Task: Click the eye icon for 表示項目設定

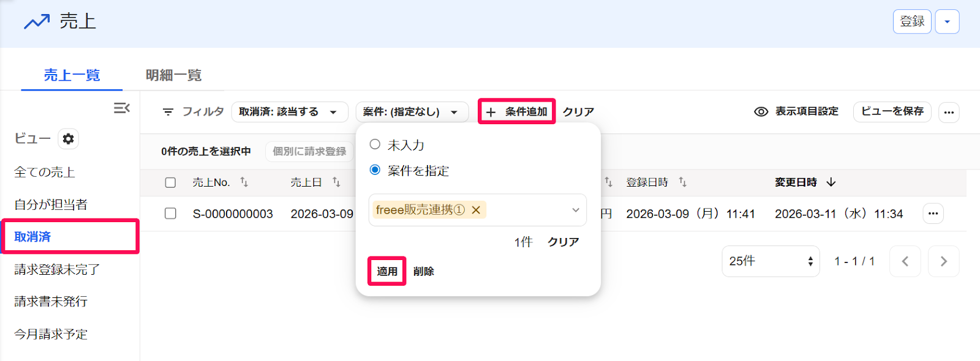Action: pos(761,111)
